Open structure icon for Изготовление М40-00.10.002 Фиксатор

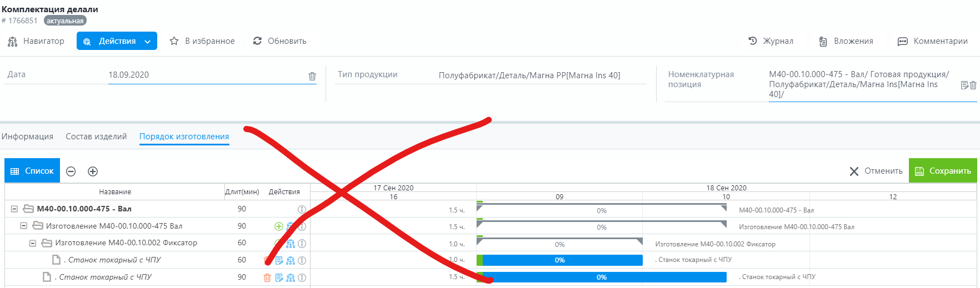[x=291, y=244]
